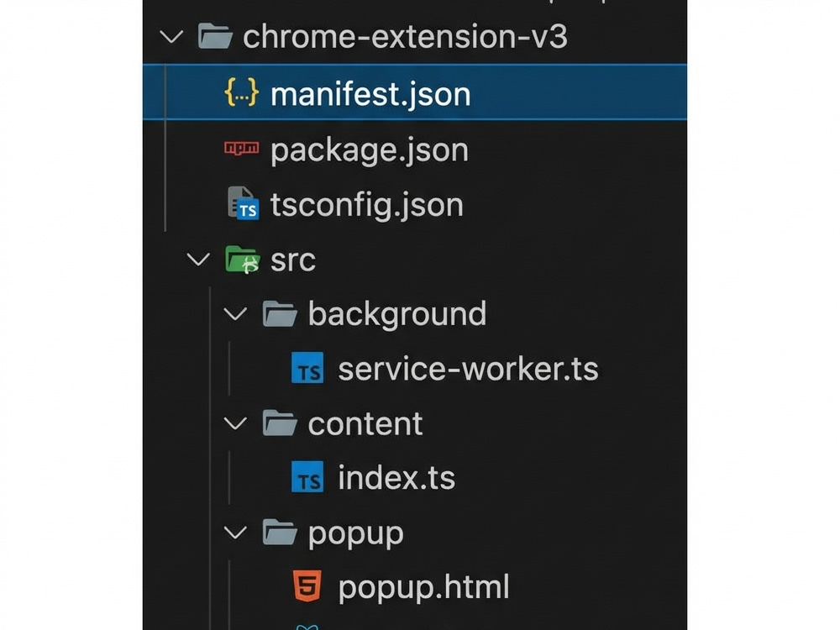Select the background folder name
840x630 pixels.
pyautogui.click(x=397, y=314)
